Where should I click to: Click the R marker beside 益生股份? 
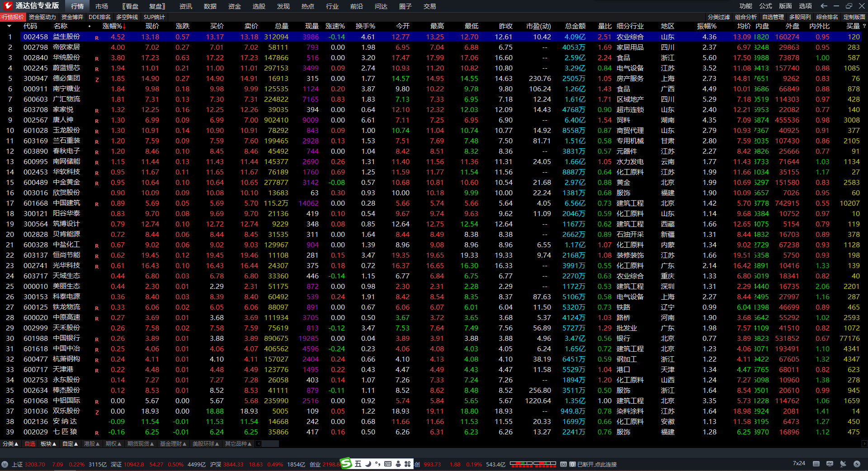97,38
